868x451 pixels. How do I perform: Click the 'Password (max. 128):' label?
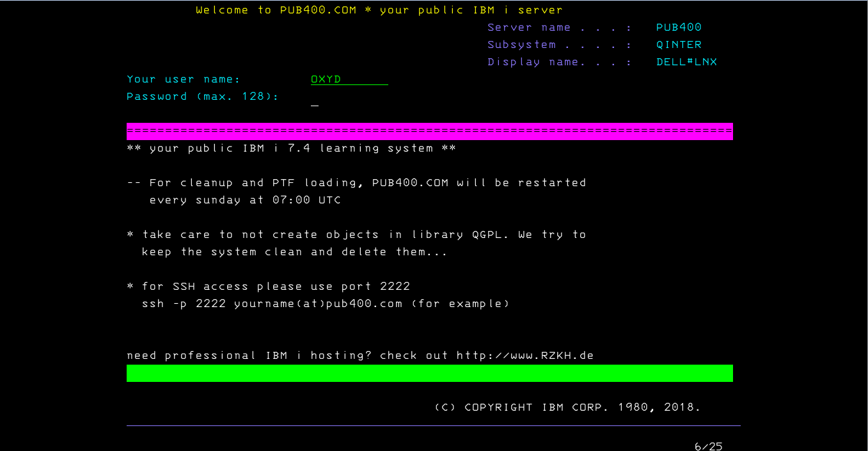[x=203, y=97]
